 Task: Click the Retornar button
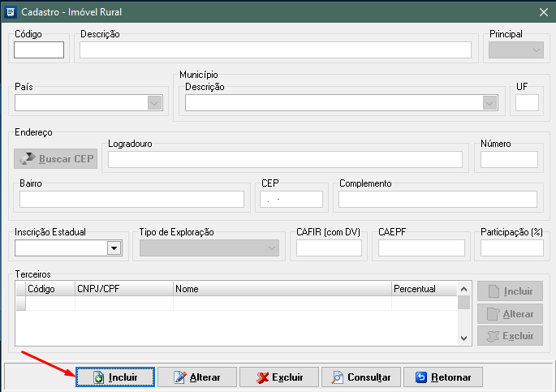click(x=447, y=377)
